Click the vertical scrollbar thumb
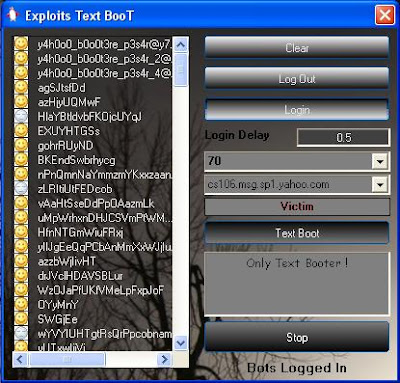Screen dimensions: 400x383 [181, 70]
